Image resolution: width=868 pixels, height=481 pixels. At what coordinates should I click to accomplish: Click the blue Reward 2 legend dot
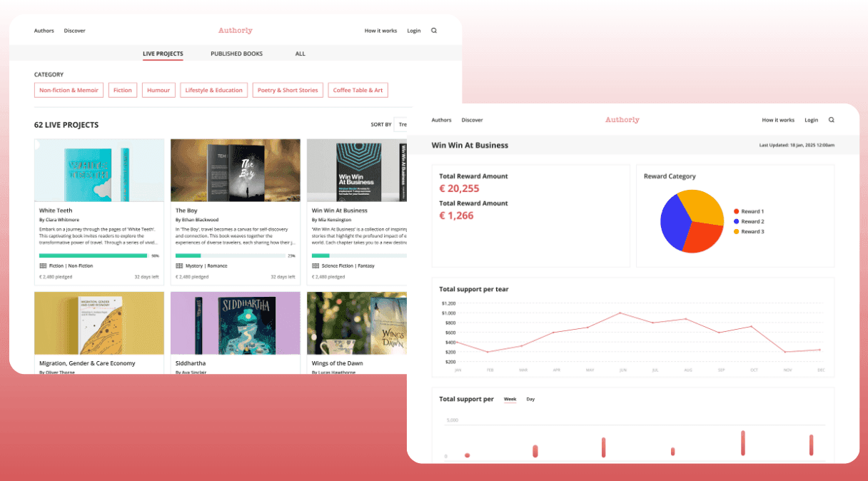[737, 221]
